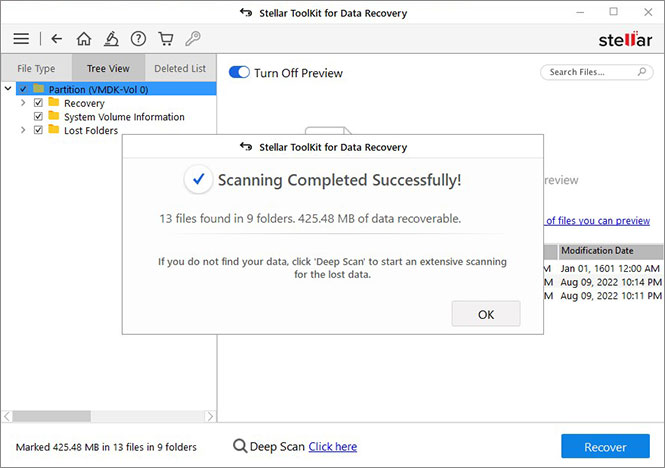
Task: Uncheck the Lost Folders checkbox
Action: click(x=38, y=130)
